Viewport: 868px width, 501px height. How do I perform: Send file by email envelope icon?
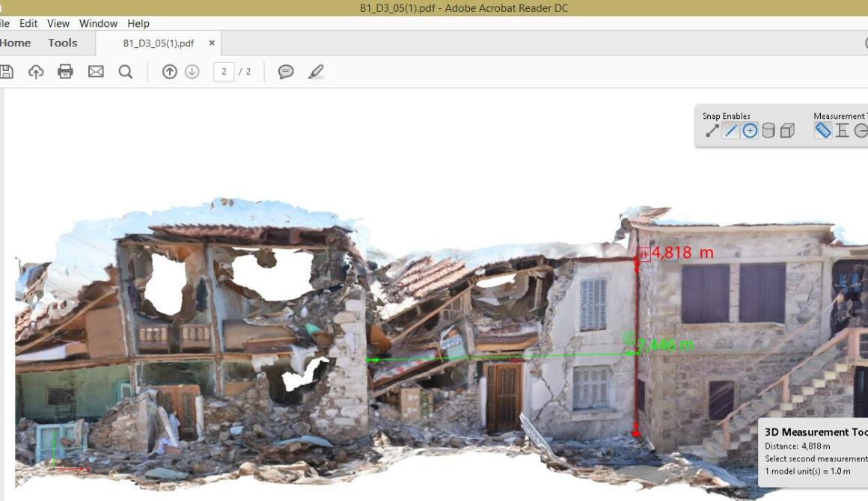(x=96, y=71)
